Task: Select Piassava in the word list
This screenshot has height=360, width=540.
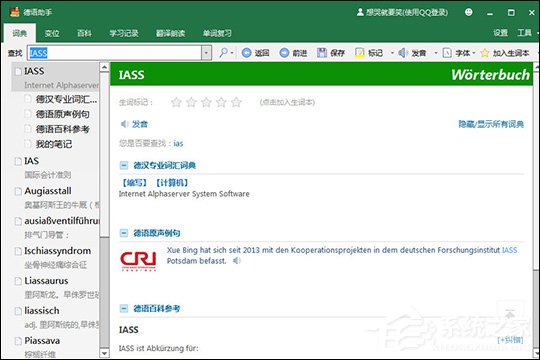Action: click(x=42, y=341)
